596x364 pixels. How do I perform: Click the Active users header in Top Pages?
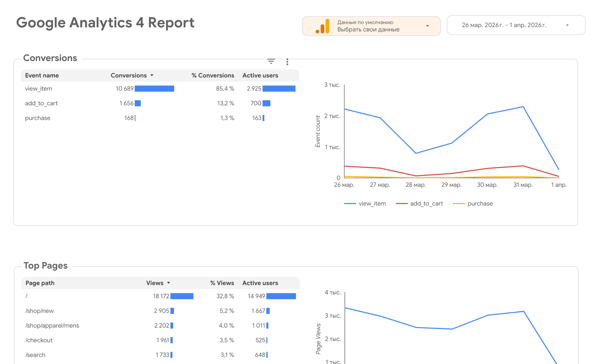pyautogui.click(x=260, y=283)
